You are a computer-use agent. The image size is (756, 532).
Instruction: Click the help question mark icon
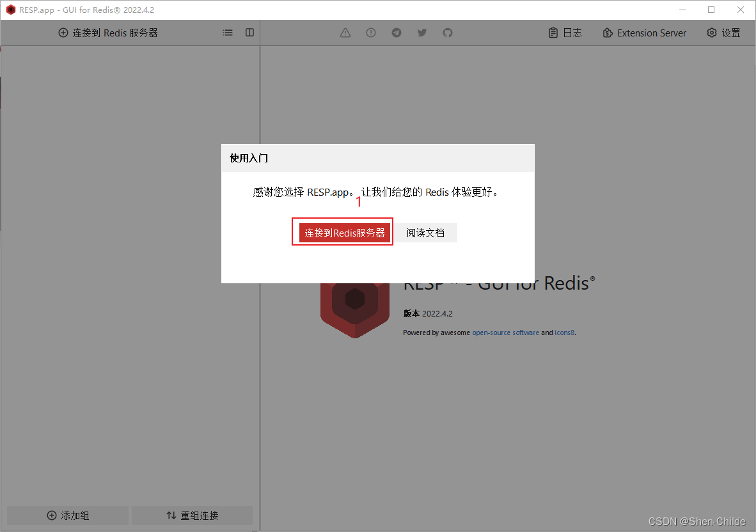point(371,33)
